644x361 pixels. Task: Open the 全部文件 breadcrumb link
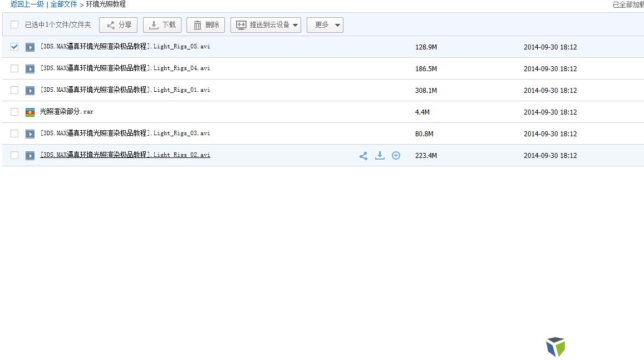(63, 4)
